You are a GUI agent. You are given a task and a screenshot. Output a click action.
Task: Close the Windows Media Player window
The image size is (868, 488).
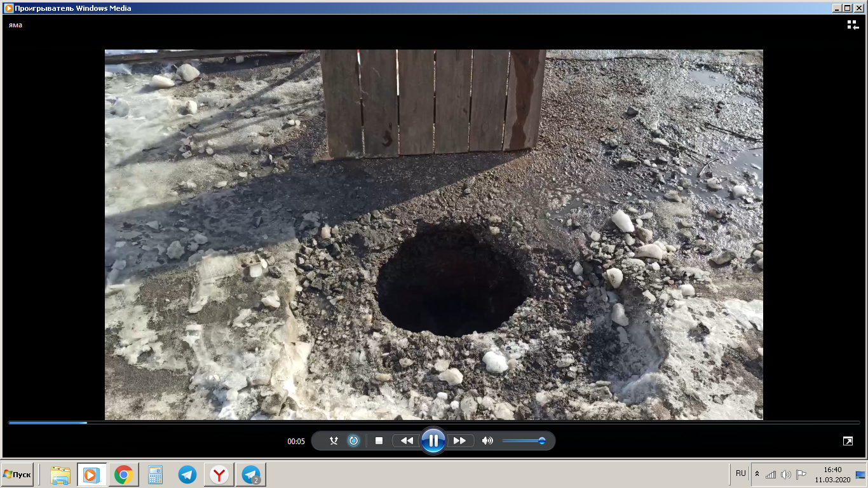click(858, 8)
